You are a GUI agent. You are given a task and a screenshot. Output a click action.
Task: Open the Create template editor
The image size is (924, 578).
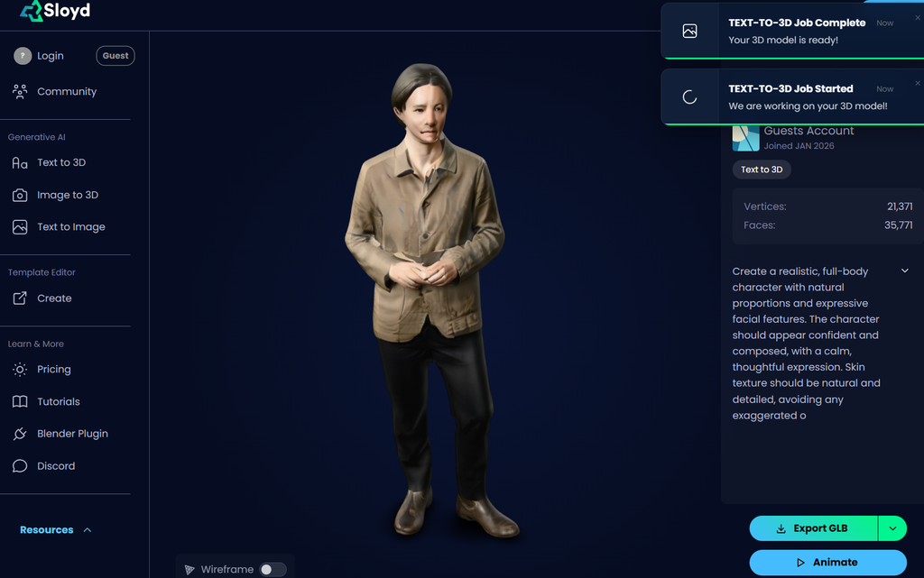51,298
